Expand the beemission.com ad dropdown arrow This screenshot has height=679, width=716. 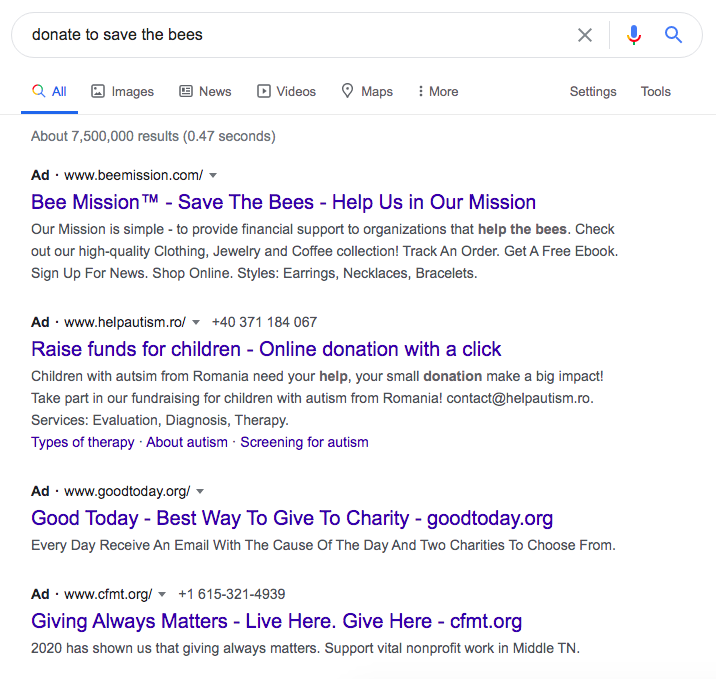click(213, 175)
